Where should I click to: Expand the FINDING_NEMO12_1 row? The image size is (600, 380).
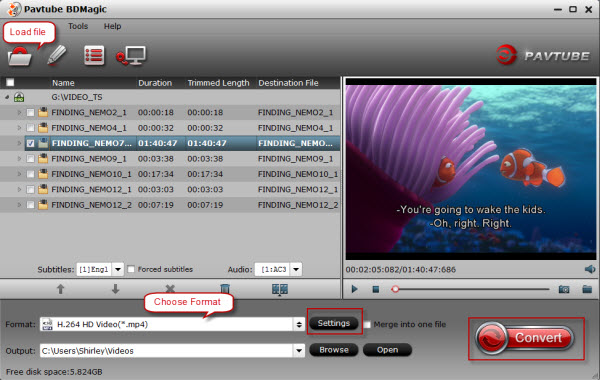pos(19,189)
